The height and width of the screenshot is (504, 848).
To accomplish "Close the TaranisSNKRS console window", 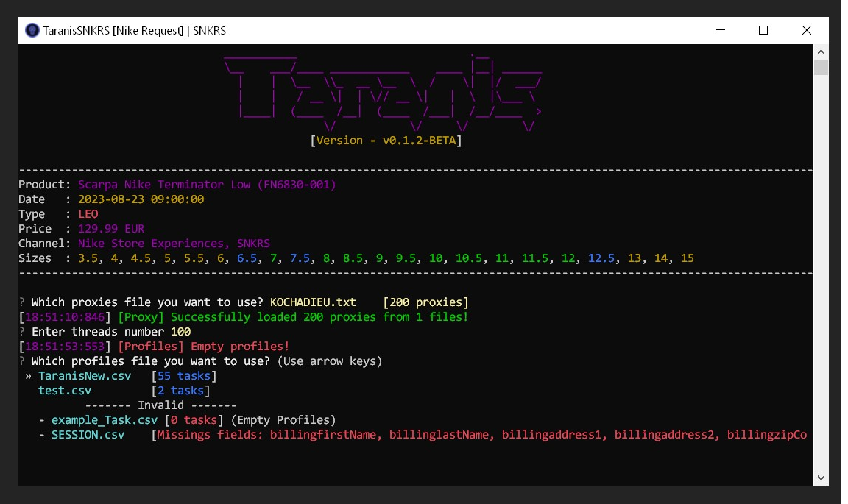I will coord(807,30).
